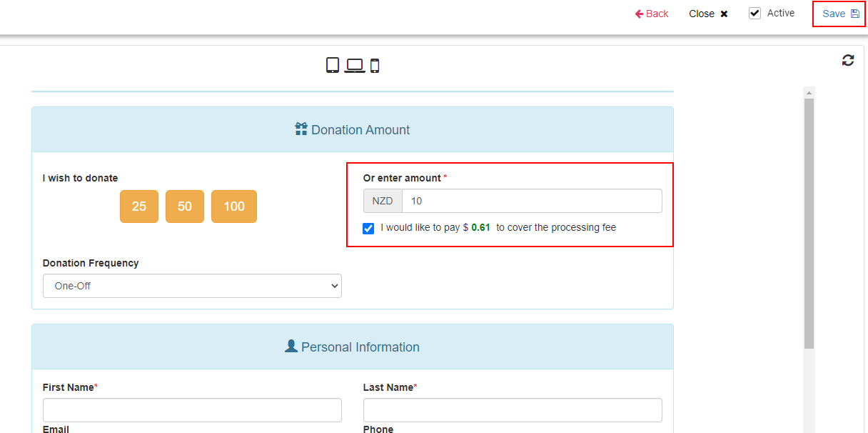Click the vertical scrollbar thumb
This screenshot has height=433, width=868.
point(809,224)
